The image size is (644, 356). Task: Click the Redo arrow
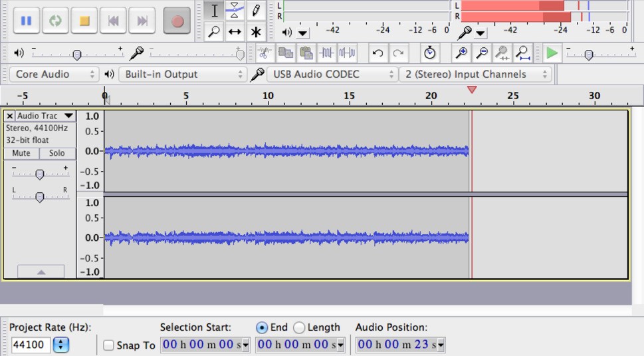click(398, 53)
